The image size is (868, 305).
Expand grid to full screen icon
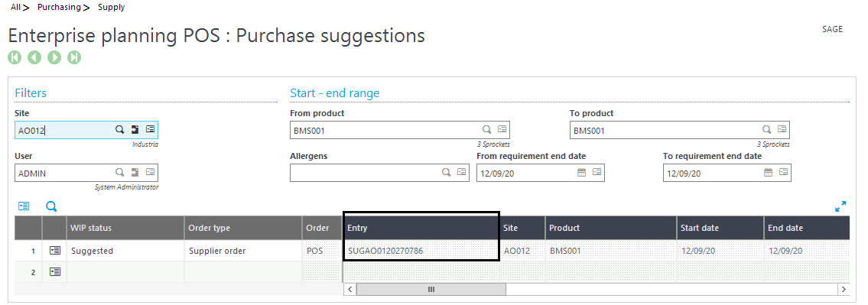coord(840,206)
